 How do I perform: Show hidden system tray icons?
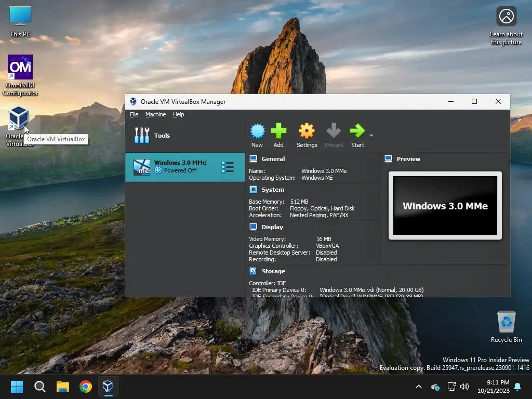[419, 387]
